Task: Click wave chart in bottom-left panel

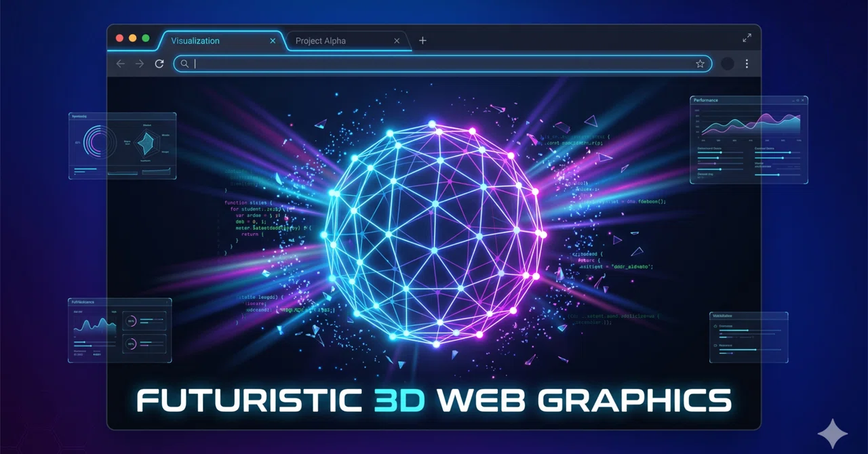Action: [94, 327]
